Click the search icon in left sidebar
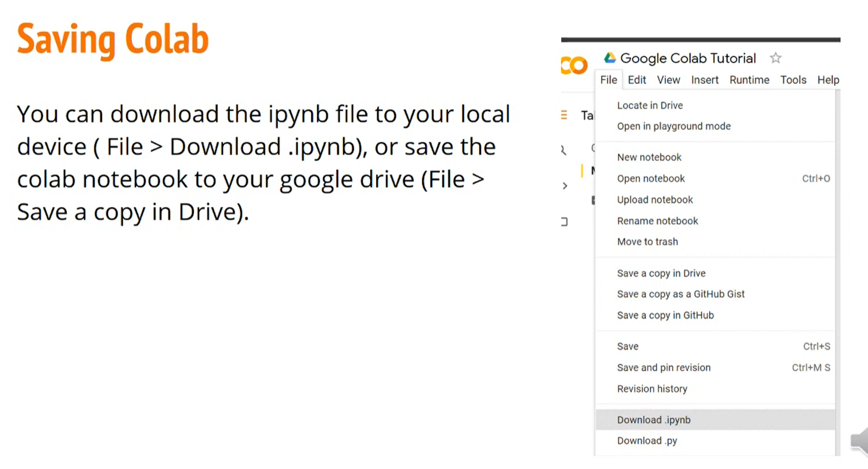The width and height of the screenshot is (868, 469). click(563, 151)
